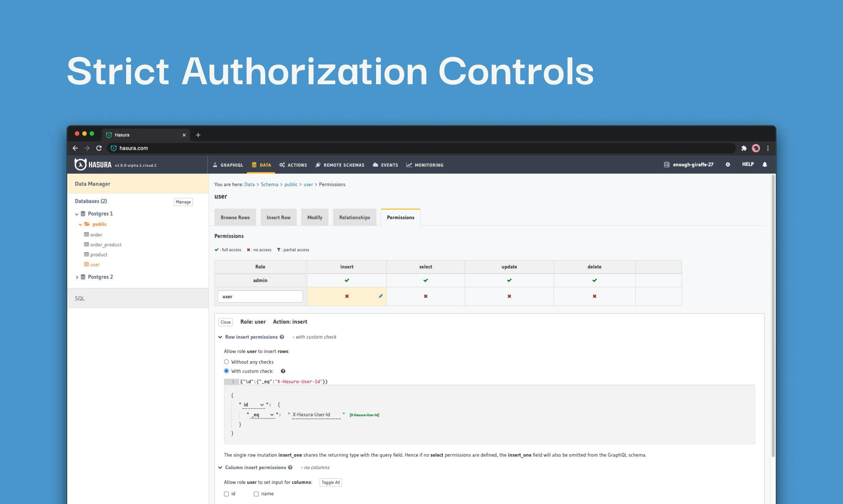Screen dimensions: 843x504
Task: Click the Schema breadcrumb link
Action: tap(269, 184)
